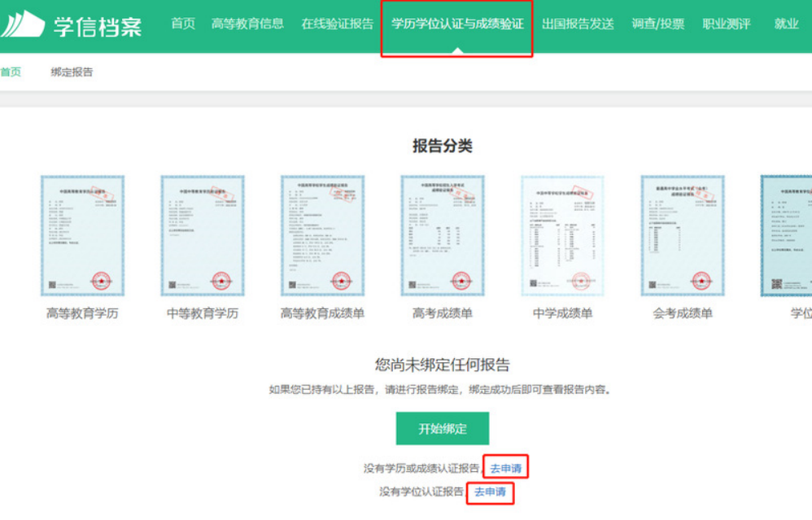Open 高等教育信息 in the top navigation
This screenshot has width=812, height=520.
[x=247, y=24]
